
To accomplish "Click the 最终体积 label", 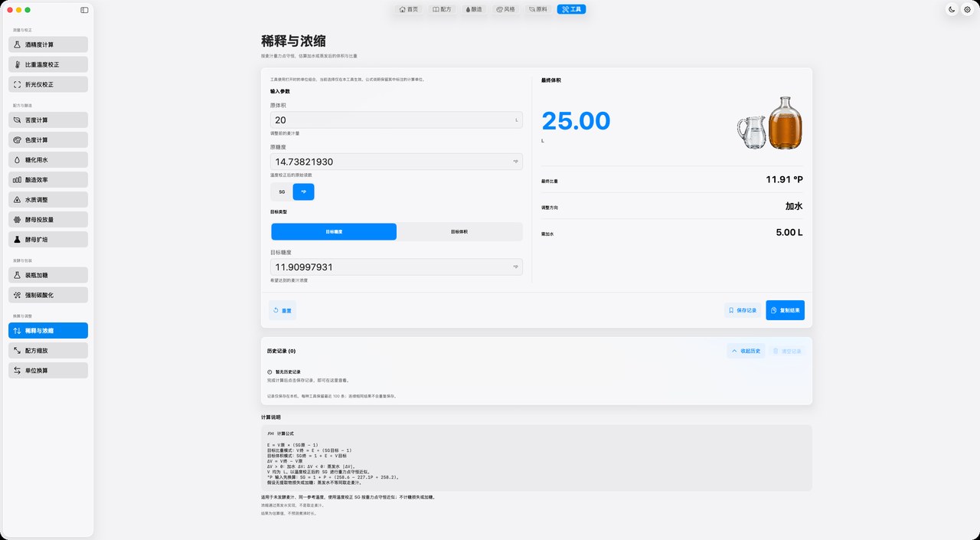I will click(x=550, y=80).
